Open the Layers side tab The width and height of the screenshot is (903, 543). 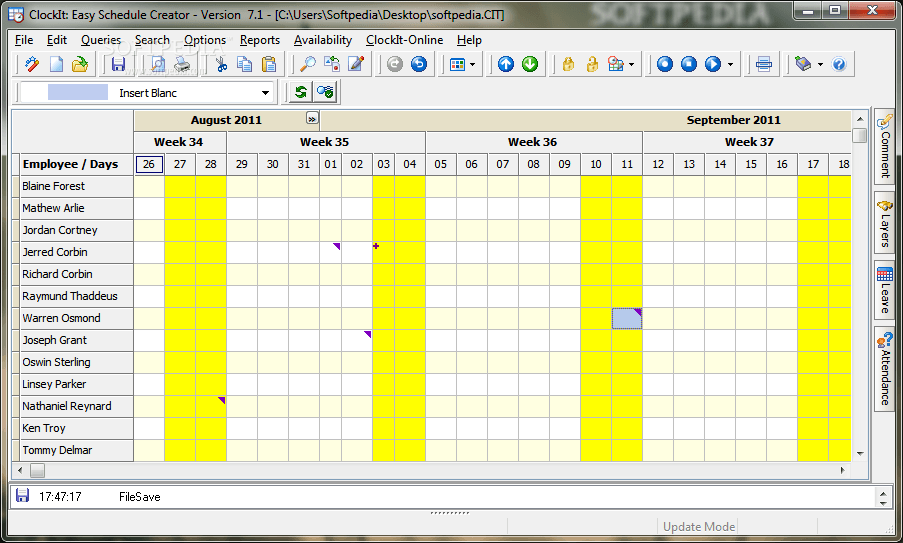(885, 224)
